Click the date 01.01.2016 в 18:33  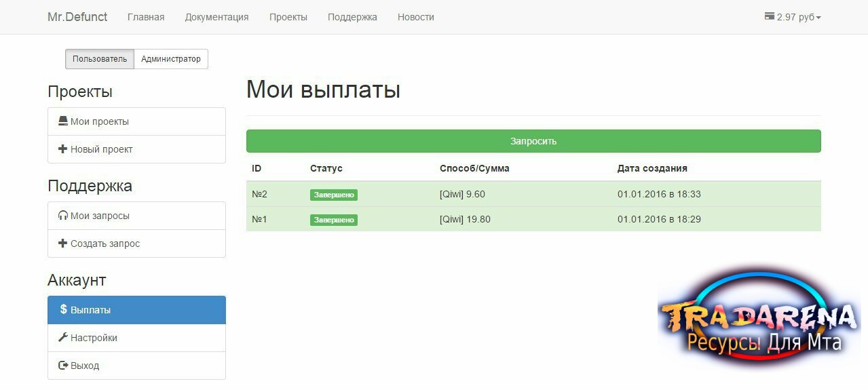pos(659,194)
